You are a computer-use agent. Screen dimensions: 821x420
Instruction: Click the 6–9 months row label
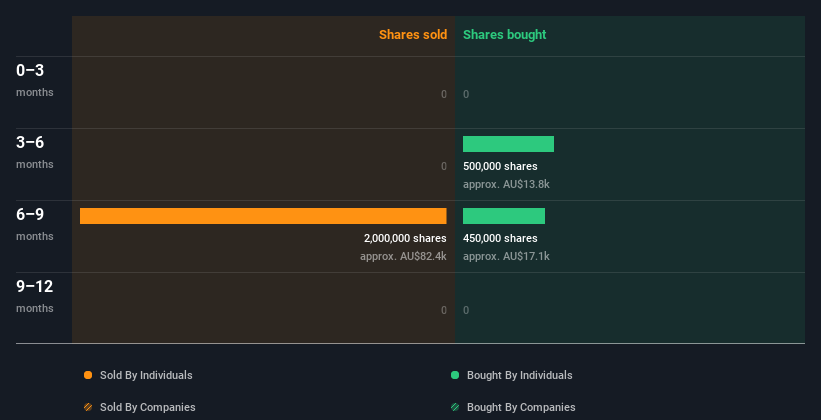click(x=35, y=224)
